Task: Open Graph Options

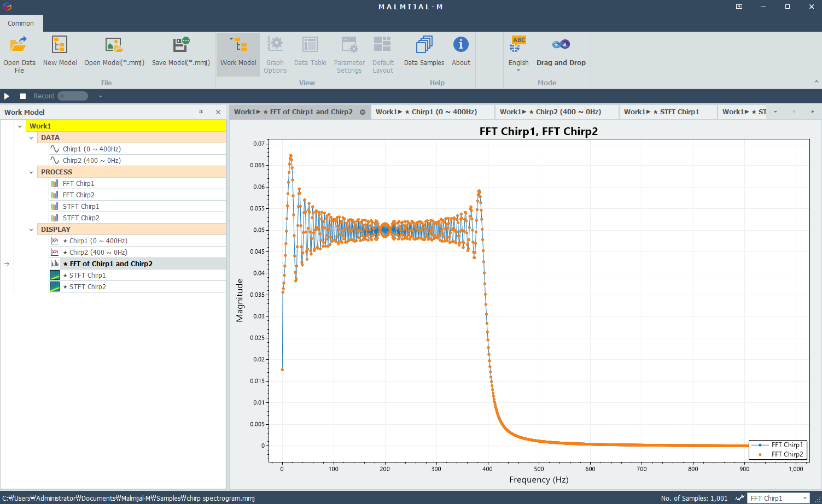Action: 275,54
